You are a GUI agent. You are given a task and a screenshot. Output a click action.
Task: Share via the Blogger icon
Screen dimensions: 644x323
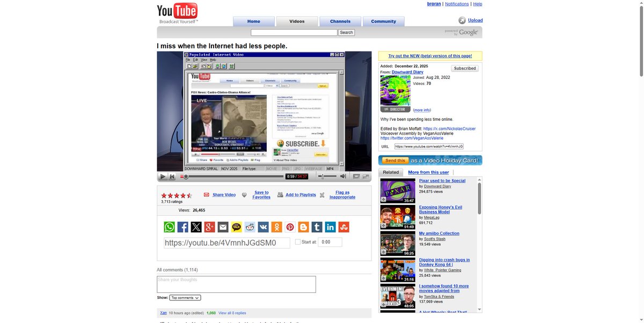(304, 227)
